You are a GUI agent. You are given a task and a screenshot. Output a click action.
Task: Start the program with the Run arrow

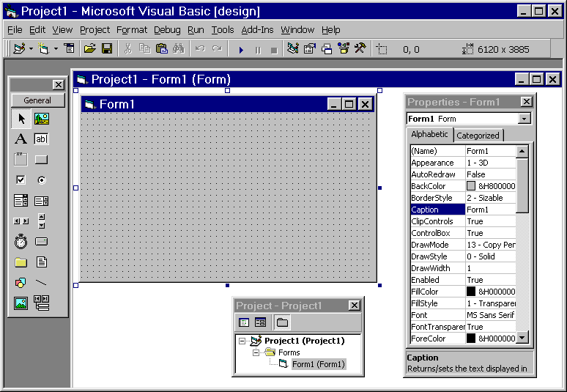pos(241,50)
